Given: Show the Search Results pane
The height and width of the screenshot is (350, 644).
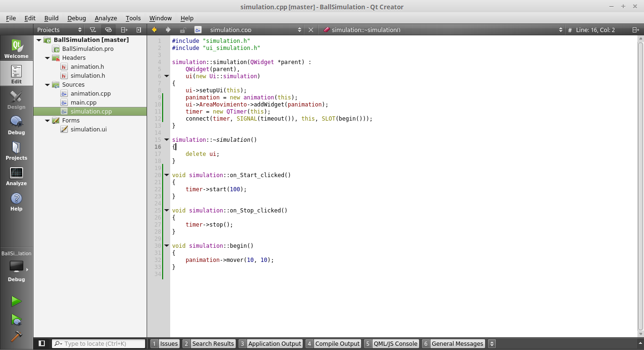Looking at the screenshot, I should click(x=209, y=343).
